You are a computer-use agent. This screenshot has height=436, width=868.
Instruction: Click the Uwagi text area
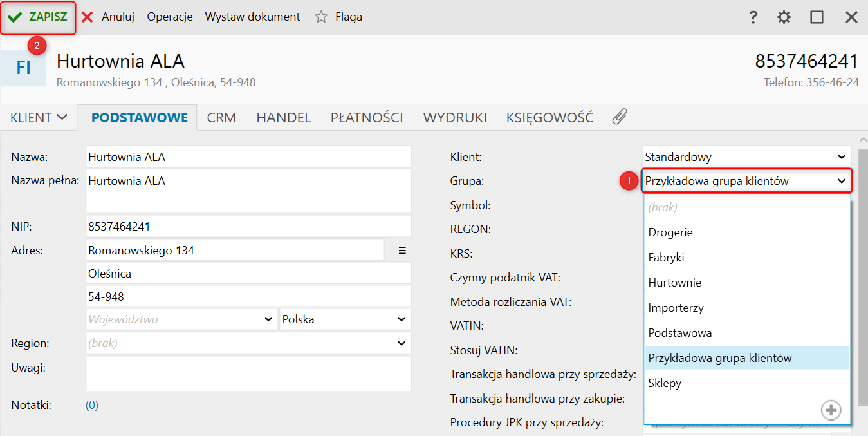coord(248,374)
